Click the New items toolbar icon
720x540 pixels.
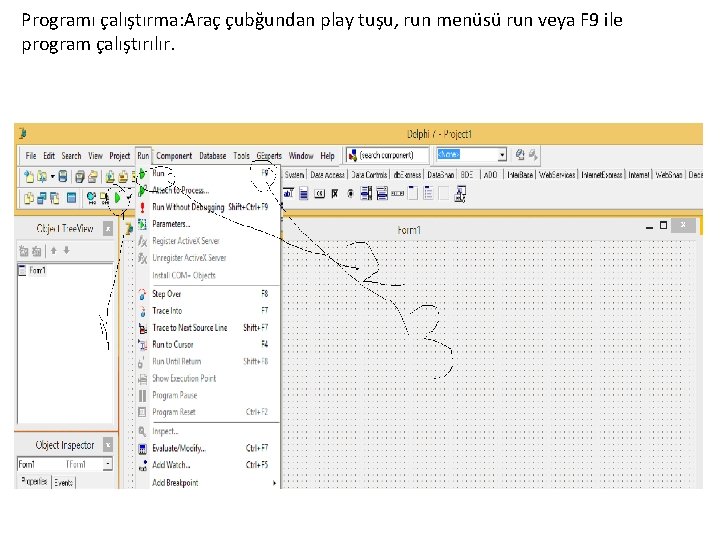tap(28, 176)
